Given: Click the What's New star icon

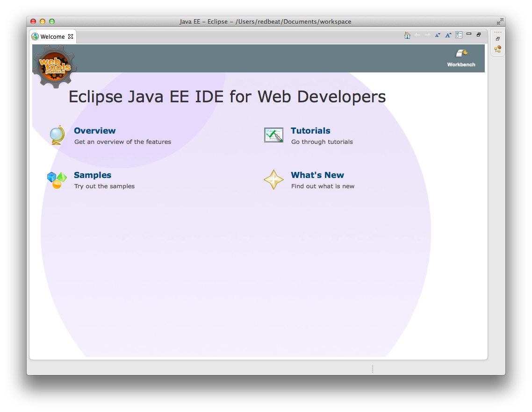Looking at the screenshot, I should (273, 180).
